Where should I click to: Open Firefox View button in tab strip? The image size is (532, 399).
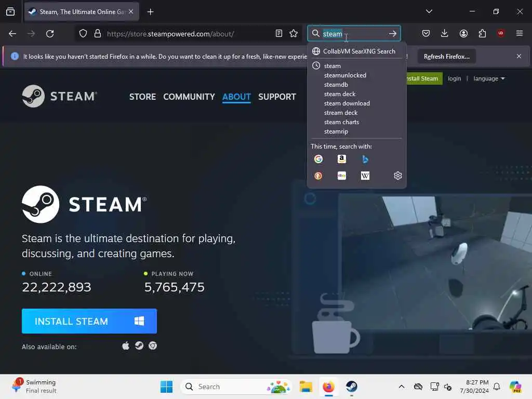10,11
